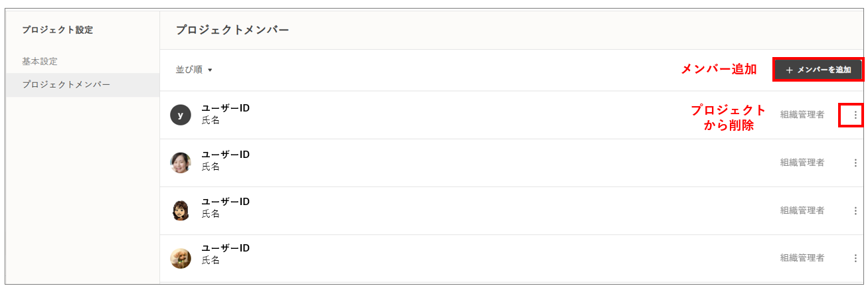Click the first row's ユーザーID name
The height and width of the screenshot is (288, 868).
[x=226, y=108]
